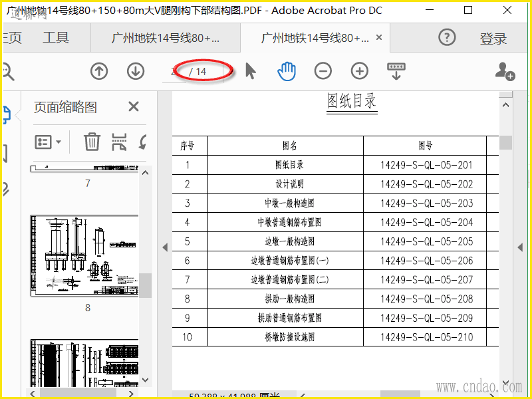Click drawing number 14249-S-QL-05-201
This screenshot has width=532, height=399.
426,165
